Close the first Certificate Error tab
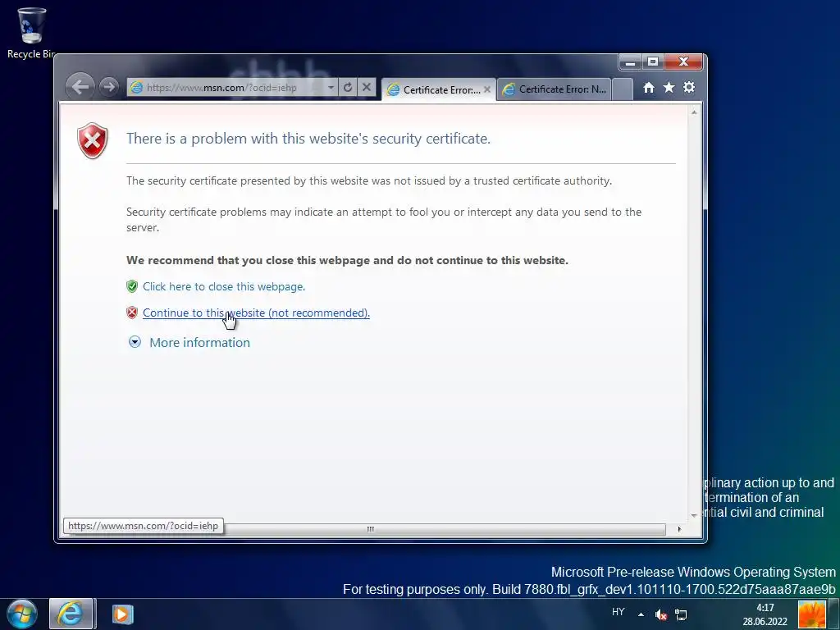The image size is (840, 630). tap(487, 89)
